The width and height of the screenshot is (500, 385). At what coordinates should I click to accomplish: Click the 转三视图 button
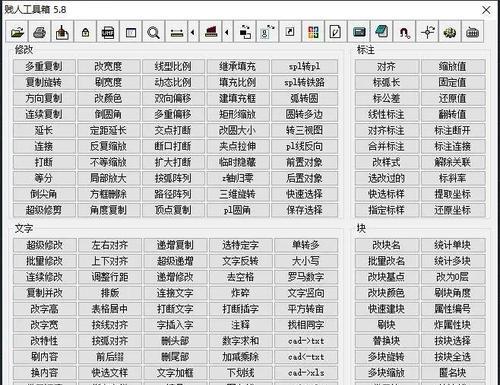pyautogui.click(x=304, y=130)
